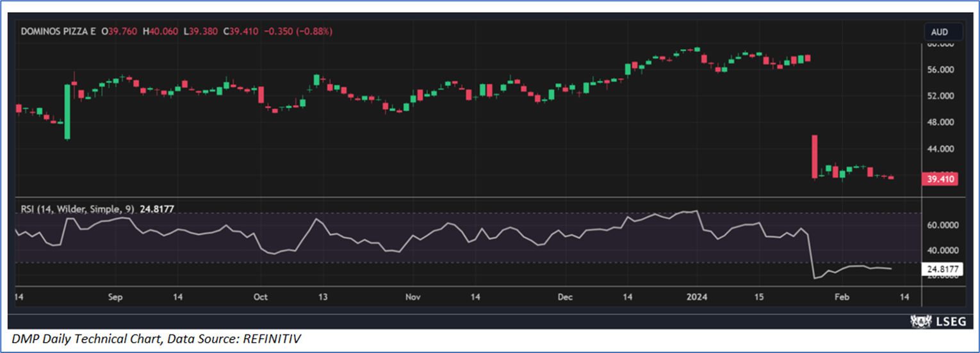Screen dimensions: 980x353
Task: Select the low value L39.380
Action: tap(201, 31)
